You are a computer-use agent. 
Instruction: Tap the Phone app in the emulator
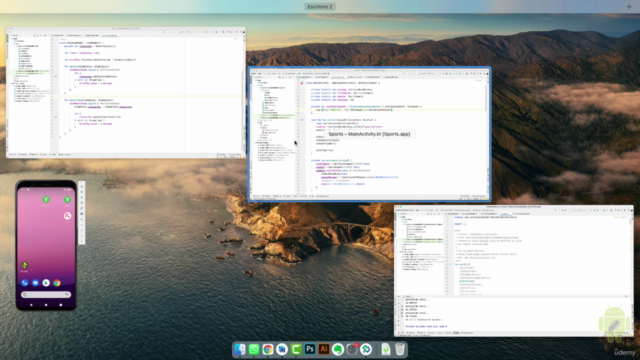point(25,283)
